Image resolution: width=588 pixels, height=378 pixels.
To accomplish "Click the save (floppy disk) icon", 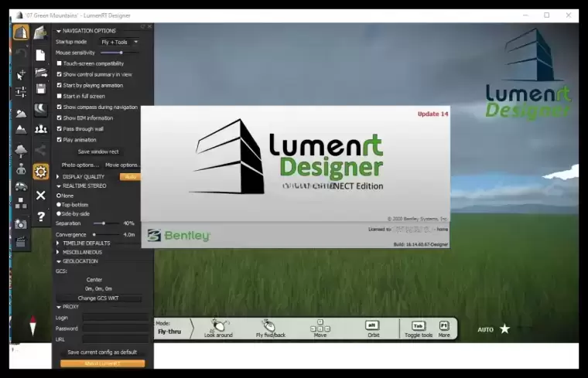I will [x=41, y=88].
